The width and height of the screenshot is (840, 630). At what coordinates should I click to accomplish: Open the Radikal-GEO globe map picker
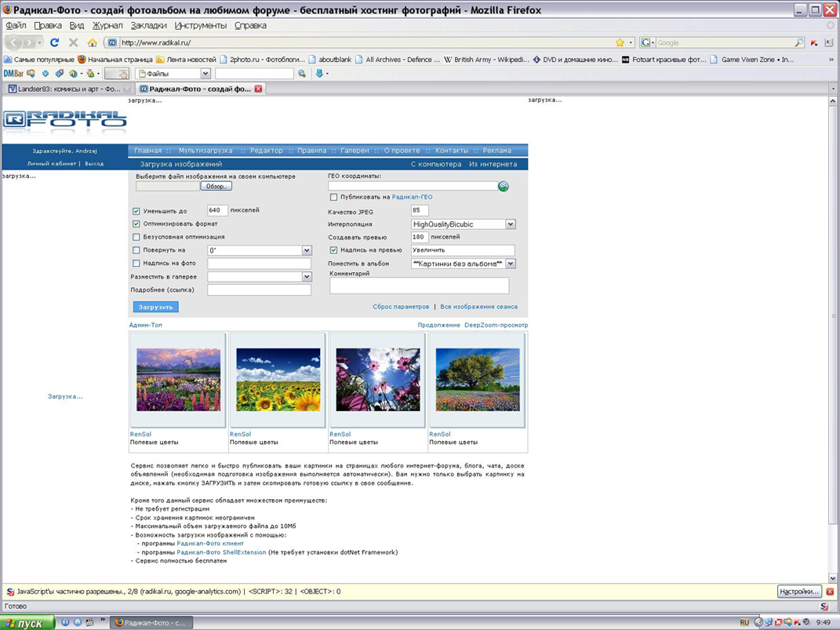(x=503, y=186)
